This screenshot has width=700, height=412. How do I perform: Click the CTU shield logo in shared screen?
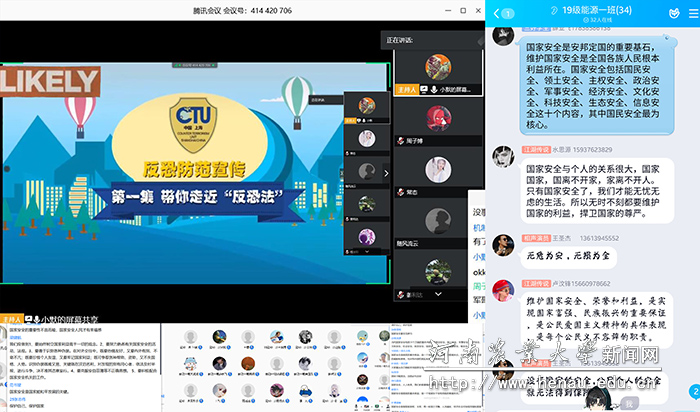pyautogui.click(x=193, y=124)
